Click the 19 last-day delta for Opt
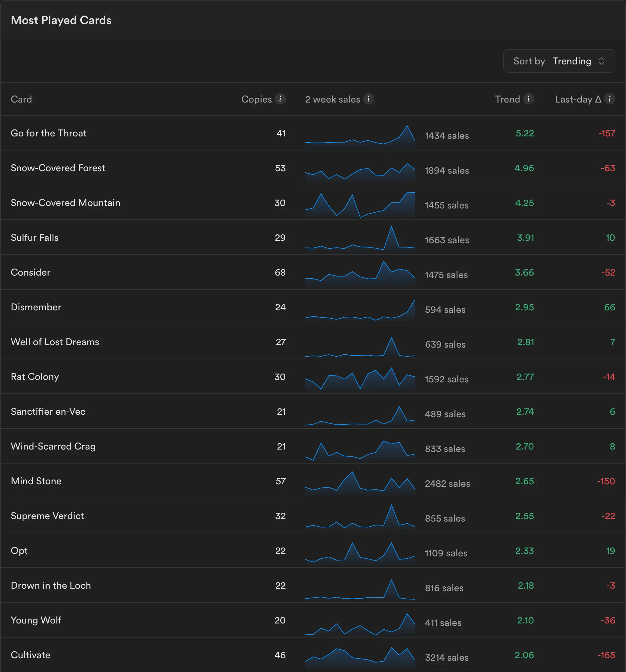The image size is (626, 672). [x=610, y=551]
